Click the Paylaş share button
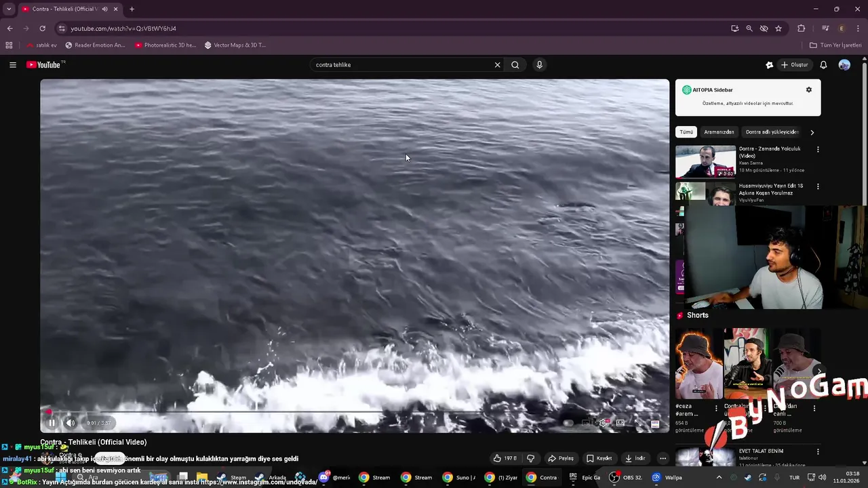The height and width of the screenshot is (488, 868). pyautogui.click(x=561, y=458)
